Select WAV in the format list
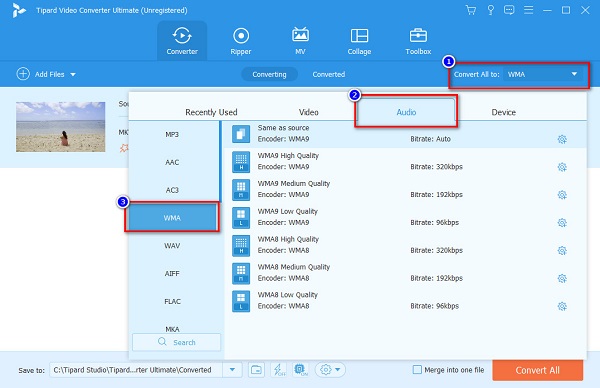This screenshot has width=600, height=388. pos(172,246)
